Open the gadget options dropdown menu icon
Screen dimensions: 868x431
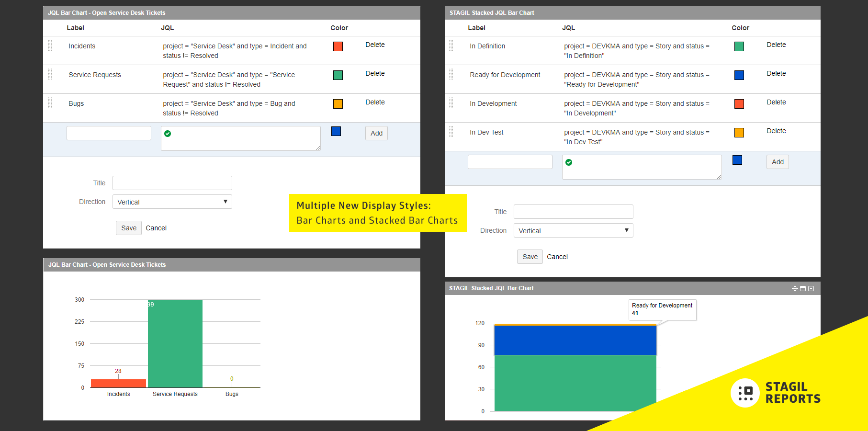[x=811, y=288]
